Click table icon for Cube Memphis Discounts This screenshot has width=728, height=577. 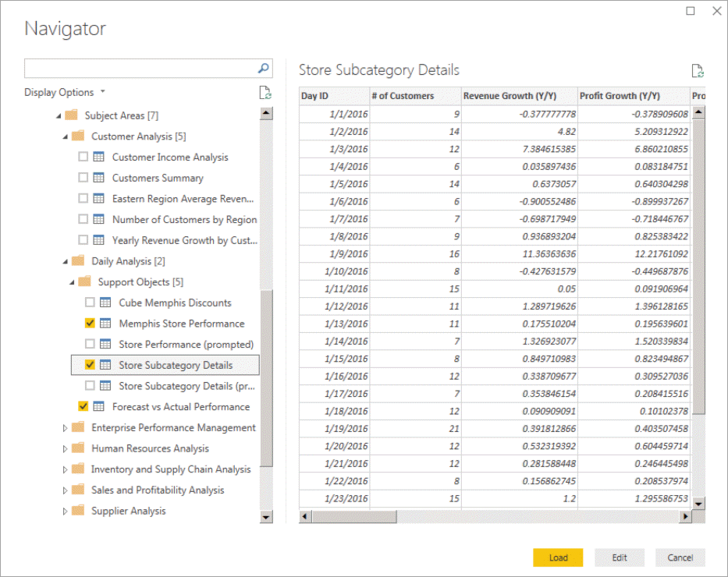(x=106, y=303)
